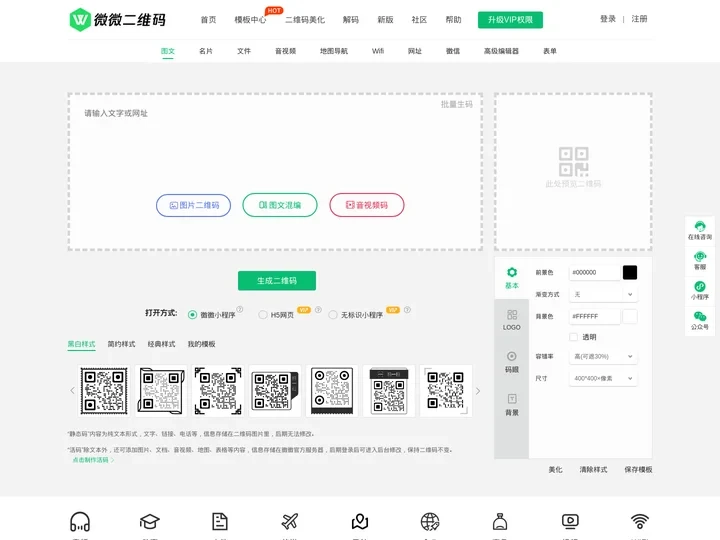Viewport: 720px width, 540px height.
Task: Open the 基本 settings gear icon
Action: tap(512, 272)
